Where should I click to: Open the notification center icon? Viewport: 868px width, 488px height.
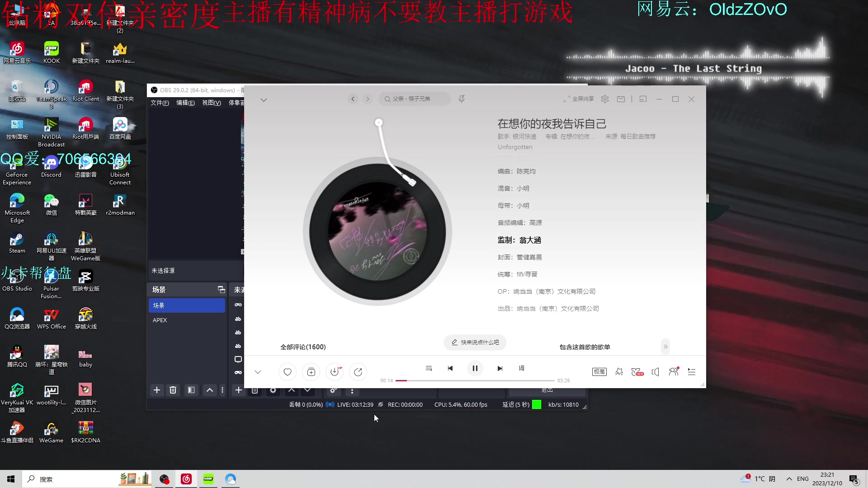(854, 479)
